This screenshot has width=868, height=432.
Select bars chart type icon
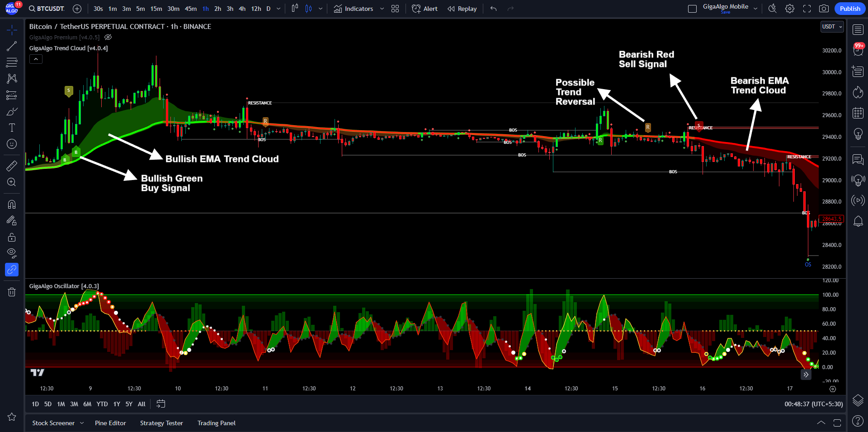295,9
